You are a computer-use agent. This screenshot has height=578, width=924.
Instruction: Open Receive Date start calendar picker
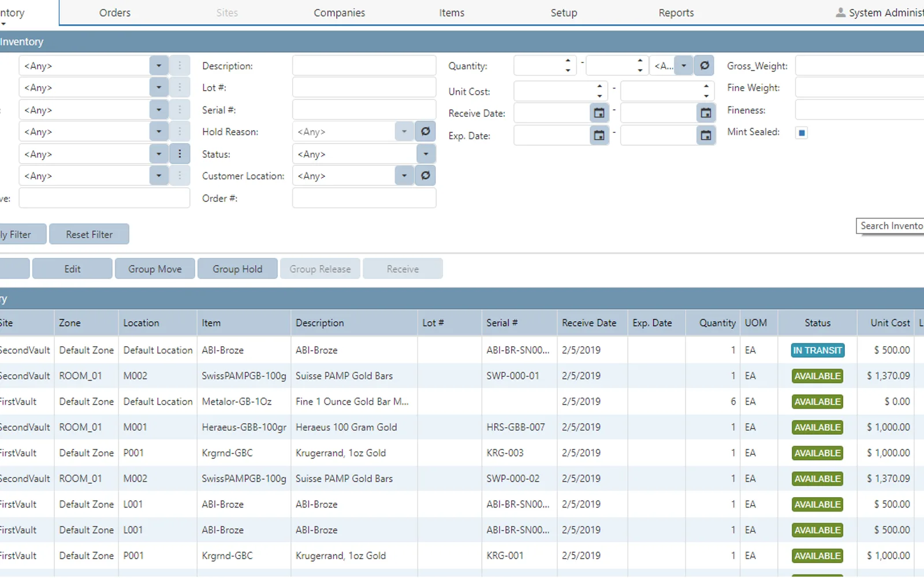[599, 113]
